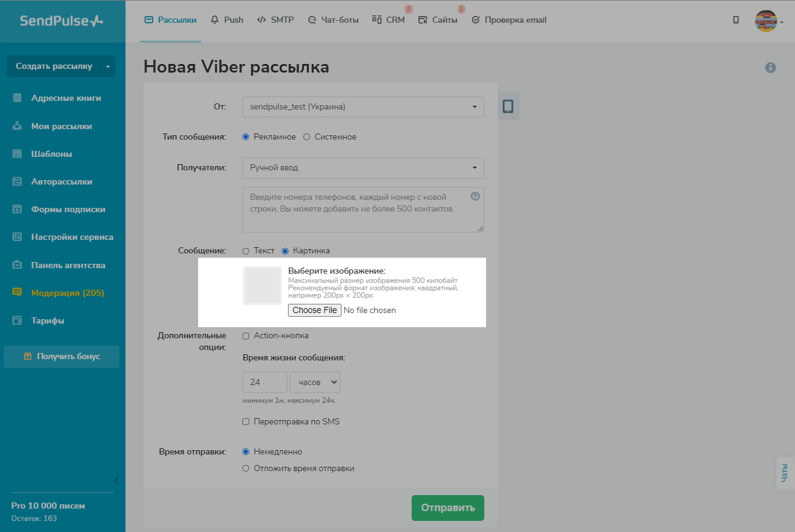Click the service settings icon beside Настройки сервиса

[x=17, y=237]
